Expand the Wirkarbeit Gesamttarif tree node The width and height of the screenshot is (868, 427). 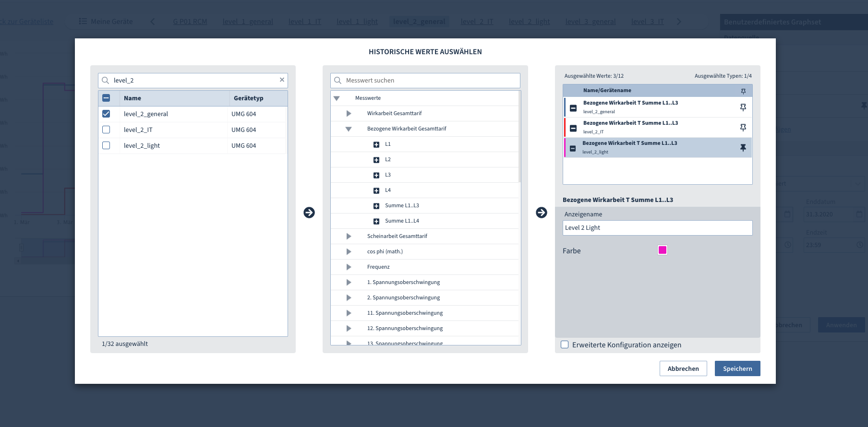click(x=349, y=114)
